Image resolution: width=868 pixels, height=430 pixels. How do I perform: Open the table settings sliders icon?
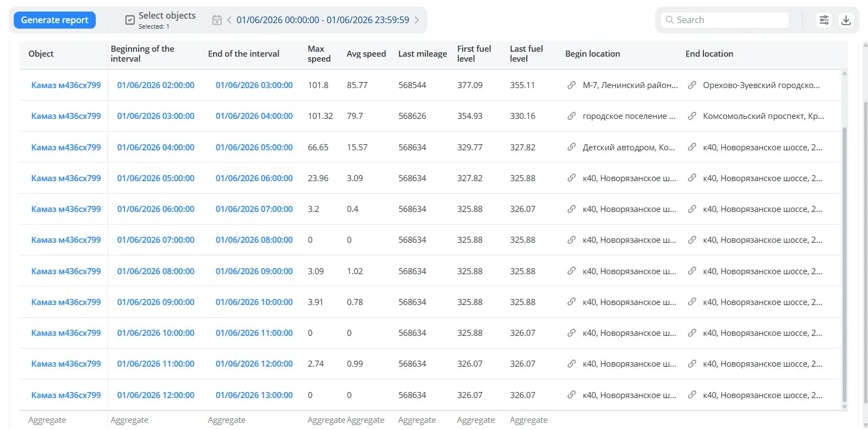coord(824,20)
